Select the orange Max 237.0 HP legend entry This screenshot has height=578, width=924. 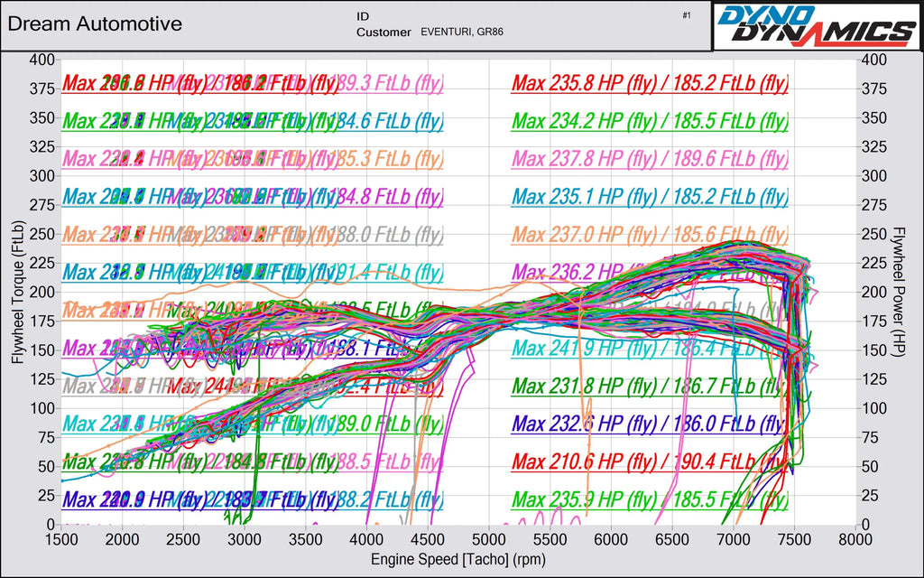pyautogui.click(x=650, y=235)
